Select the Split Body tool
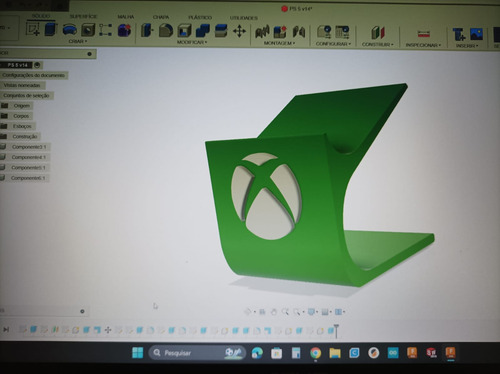 click(x=220, y=31)
